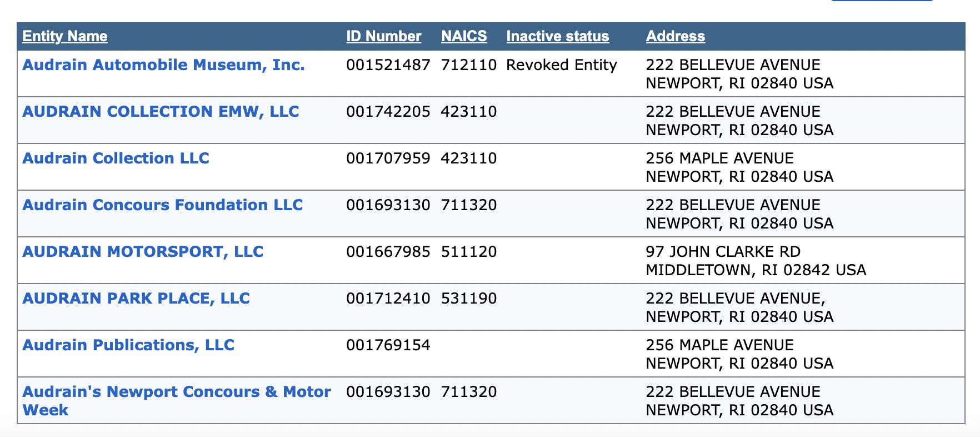The width and height of the screenshot is (980, 437).
Task: Click ID number 001521487 cell
Action: [388, 65]
